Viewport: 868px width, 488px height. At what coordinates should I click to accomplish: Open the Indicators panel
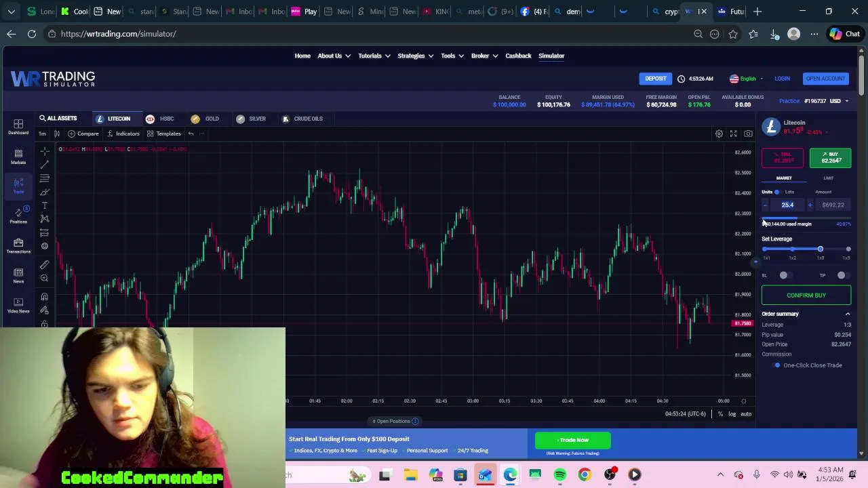pyautogui.click(x=122, y=134)
